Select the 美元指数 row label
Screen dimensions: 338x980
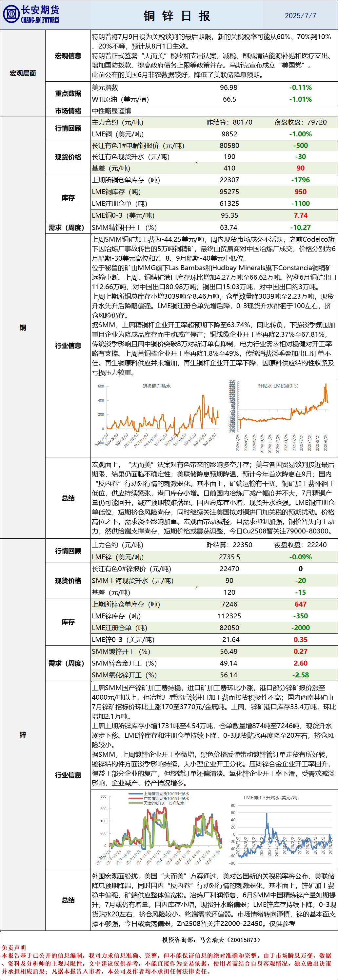click(105, 88)
